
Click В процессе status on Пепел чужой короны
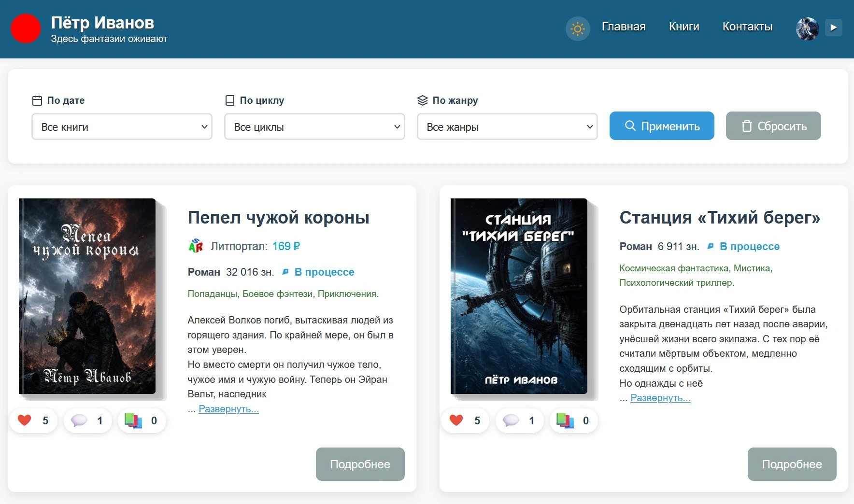coord(325,272)
